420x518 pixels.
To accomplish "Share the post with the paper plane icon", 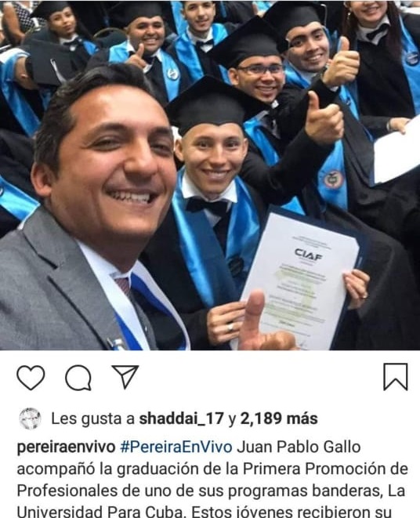I will (125, 377).
